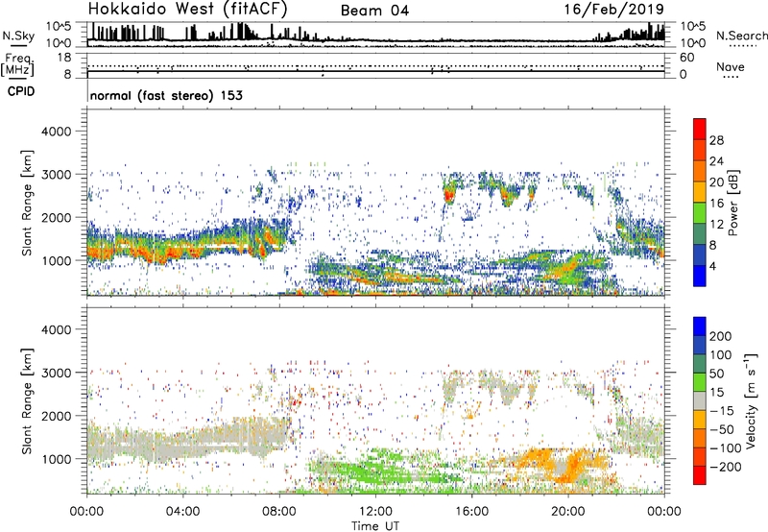Click "-100" on the velocity colorbar
Image resolution: width=768 pixels, height=532 pixels.
pyautogui.click(x=726, y=448)
